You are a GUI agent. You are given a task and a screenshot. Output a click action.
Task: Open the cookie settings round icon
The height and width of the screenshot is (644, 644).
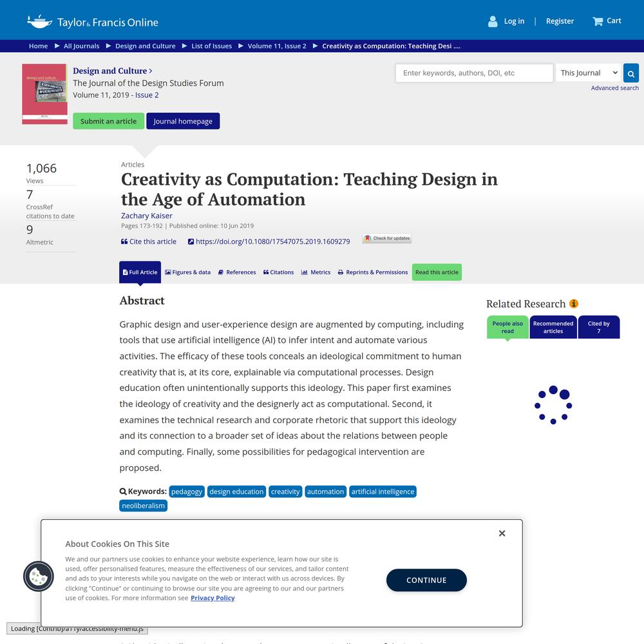(x=39, y=576)
